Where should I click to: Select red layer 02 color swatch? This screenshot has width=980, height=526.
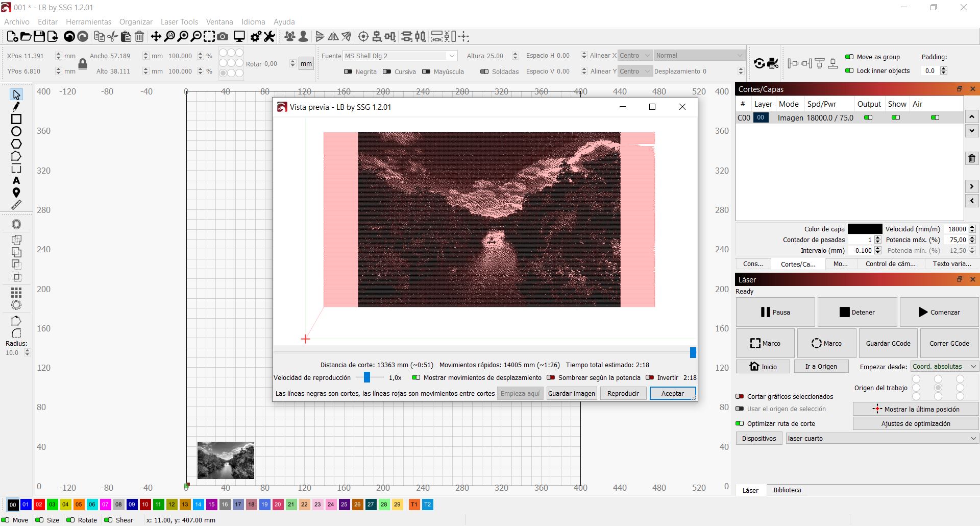point(39,505)
